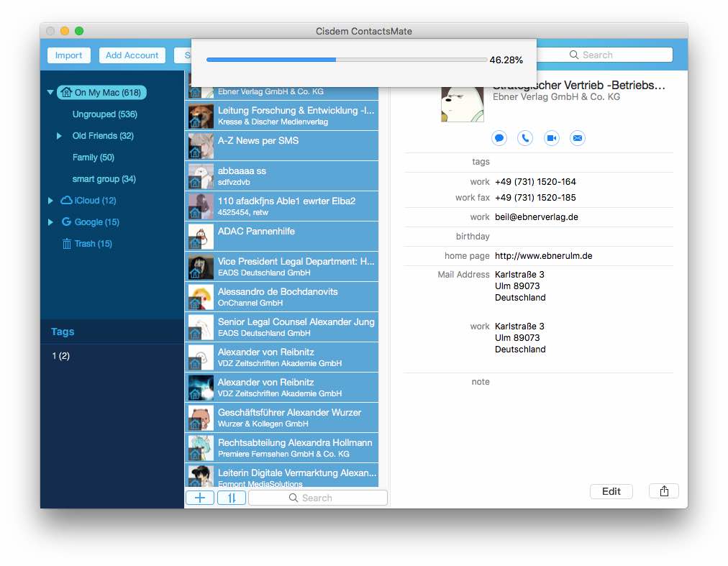
Task: Click the Add Account button
Action: [x=132, y=55]
